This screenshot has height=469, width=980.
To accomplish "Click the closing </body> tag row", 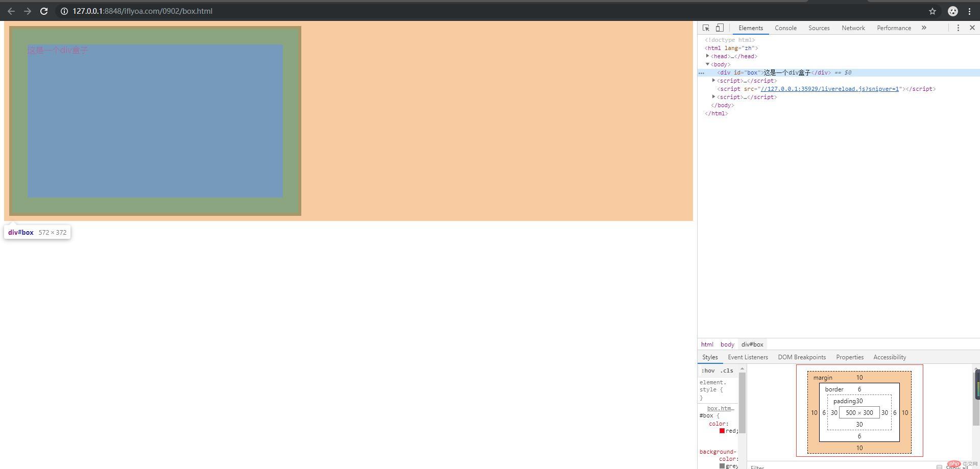I will (723, 105).
